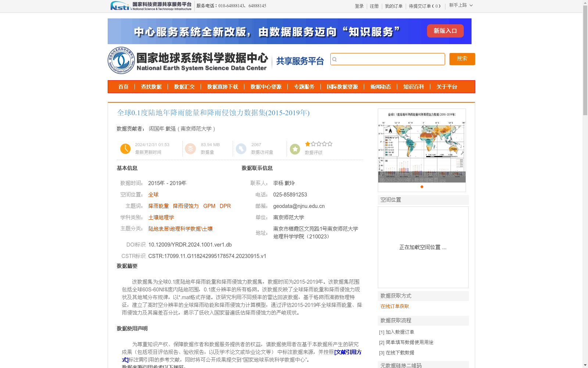The width and height of the screenshot is (588, 368).
Task: Click the 登录 link
Action: tap(359, 6)
